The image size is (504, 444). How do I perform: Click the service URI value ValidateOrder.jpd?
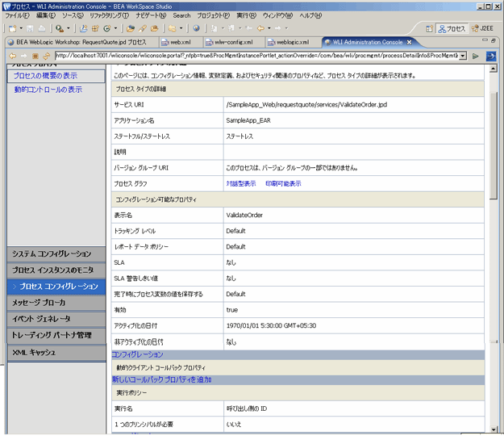pyautogui.click(x=306, y=105)
